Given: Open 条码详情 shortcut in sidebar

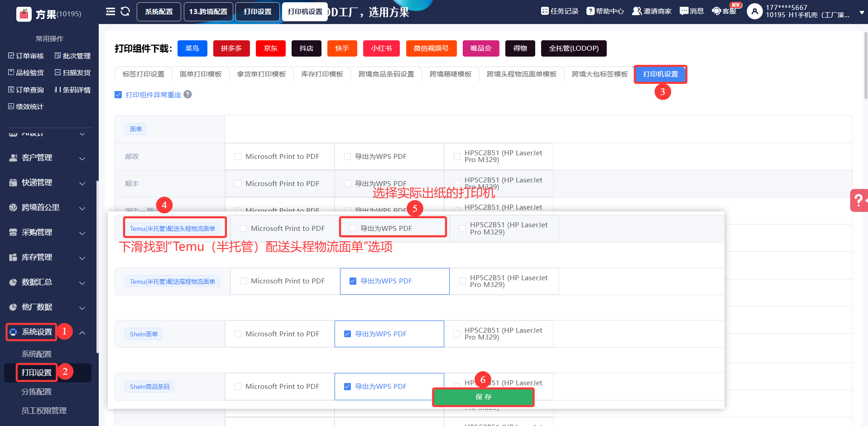Looking at the screenshot, I should point(72,90).
